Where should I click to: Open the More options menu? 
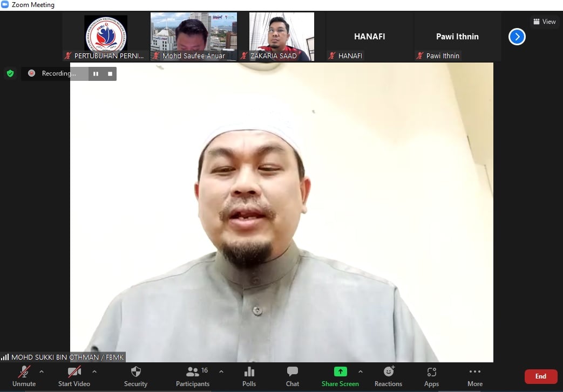pyautogui.click(x=474, y=376)
